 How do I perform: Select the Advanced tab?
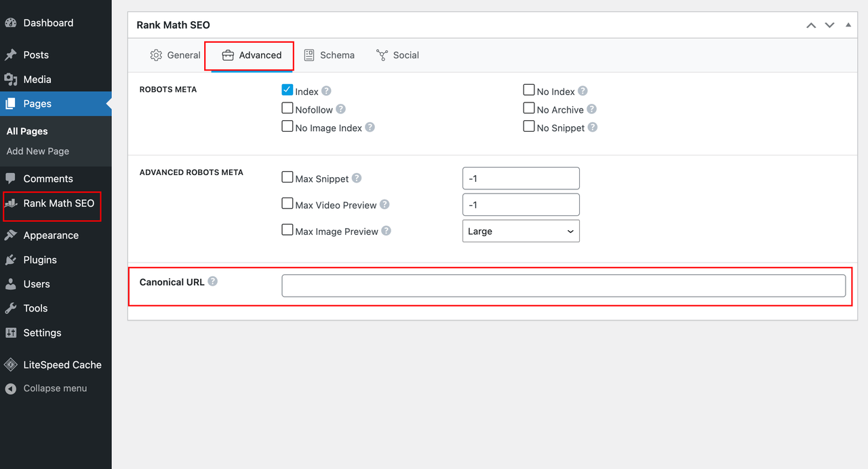252,55
